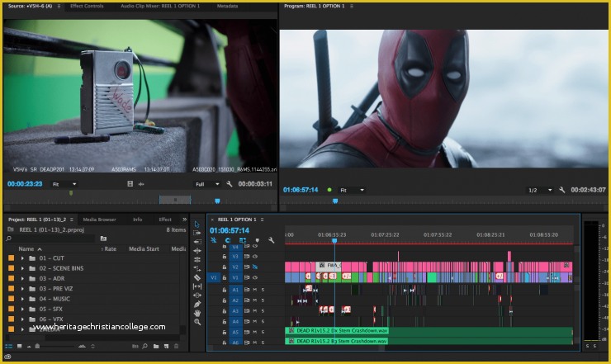Toggle lock on track A4
The width and height of the screenshot is (611, 364).
point(224,322)
